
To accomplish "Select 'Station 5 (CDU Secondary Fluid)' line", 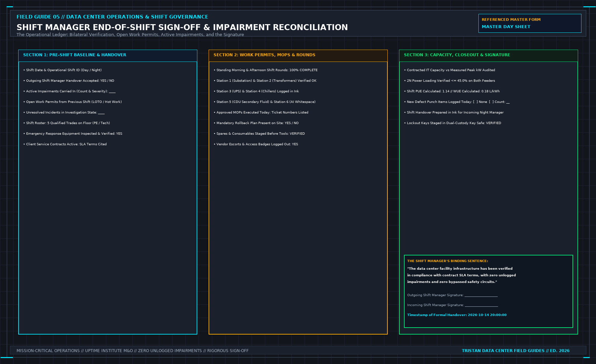I will click(265, 102).
